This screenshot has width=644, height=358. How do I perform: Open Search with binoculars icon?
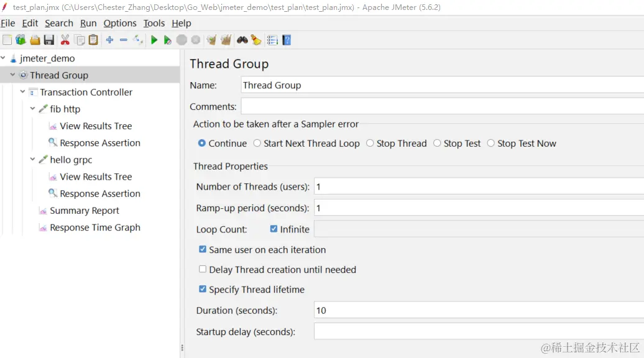click(x=242, y=40)
